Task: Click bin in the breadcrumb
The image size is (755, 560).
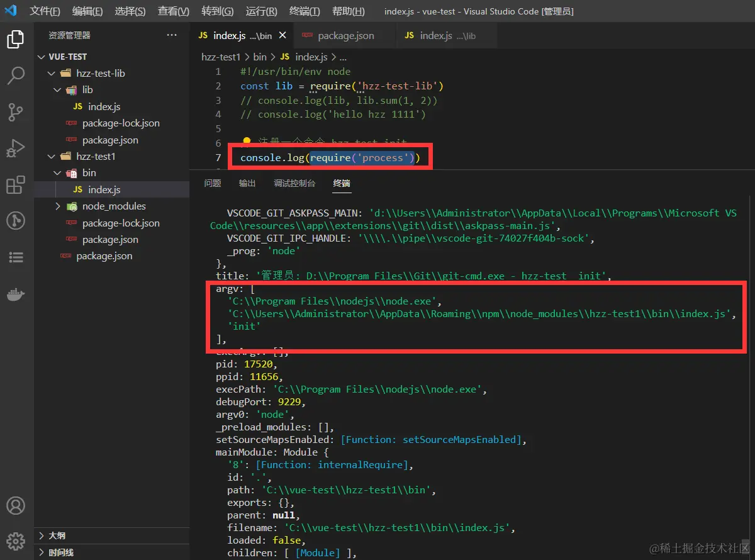Action: tap(260, 57)
